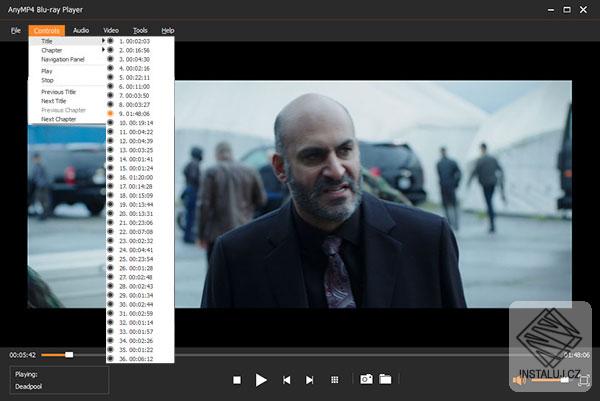Viewport: 600px width, 401px height.
Task: Choose Next Title in Controls menu
Action: [67, 101]
